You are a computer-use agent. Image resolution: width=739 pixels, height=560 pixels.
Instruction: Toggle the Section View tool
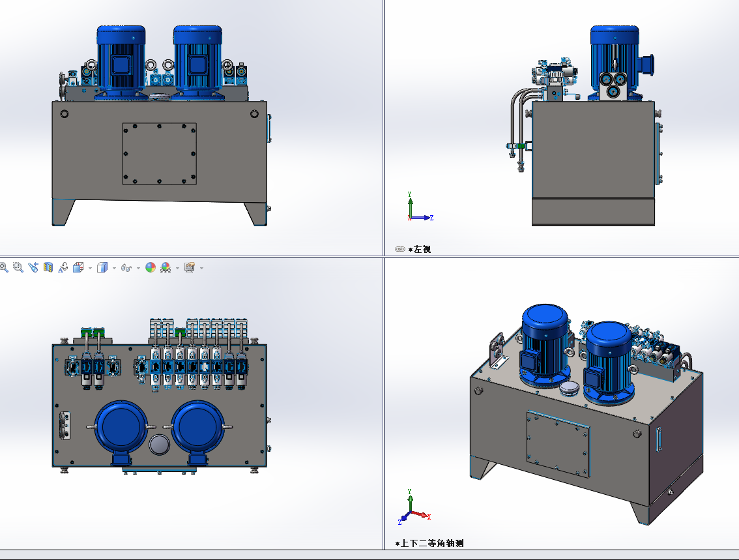click(48, 268)
